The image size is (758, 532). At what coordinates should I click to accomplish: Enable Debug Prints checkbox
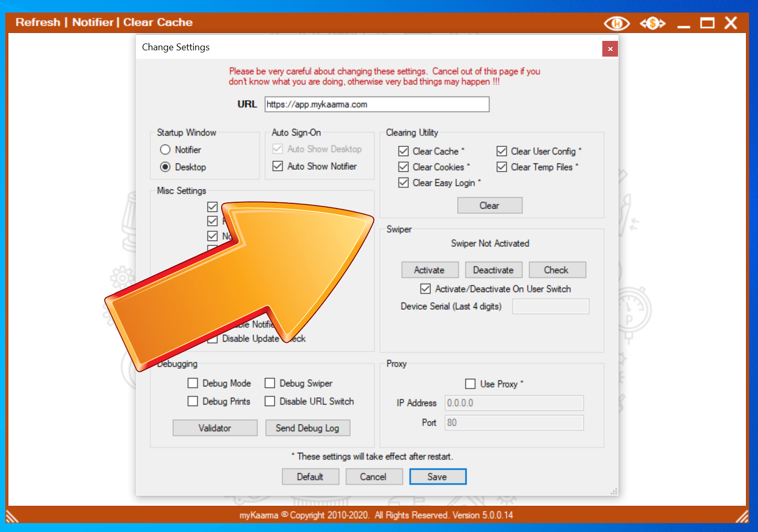tap(193, 401)
